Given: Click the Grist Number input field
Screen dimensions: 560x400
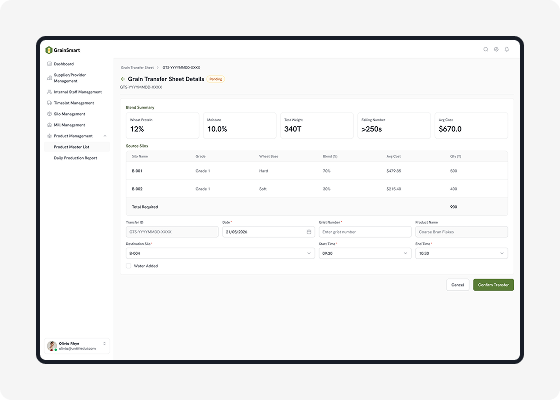Looking at the screenshot, I should pyautogui.click(x=365, y=232).
